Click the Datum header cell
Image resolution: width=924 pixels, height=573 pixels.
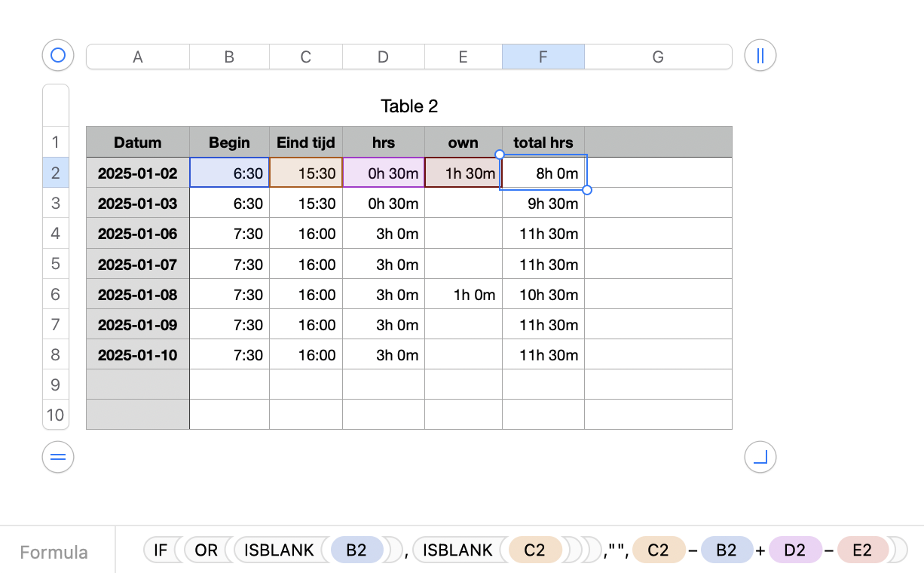(x=138, y=142)
